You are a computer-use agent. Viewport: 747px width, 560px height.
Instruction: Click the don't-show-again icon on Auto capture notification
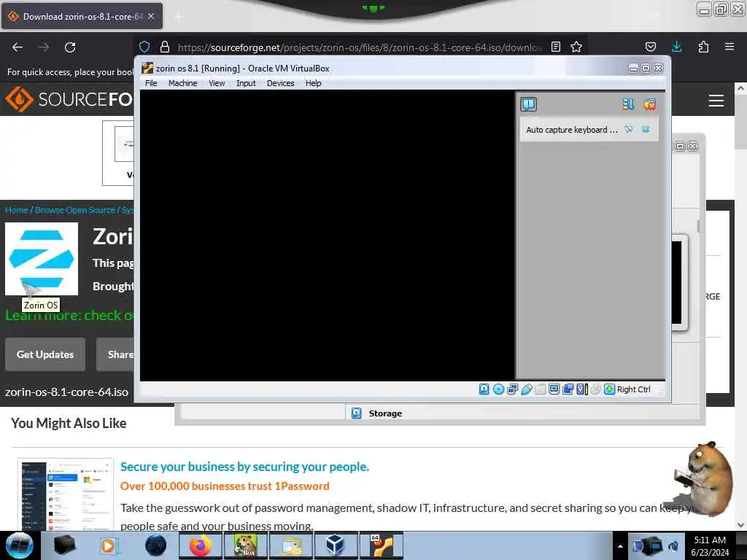pyautogui.click(x=629, y=130)
